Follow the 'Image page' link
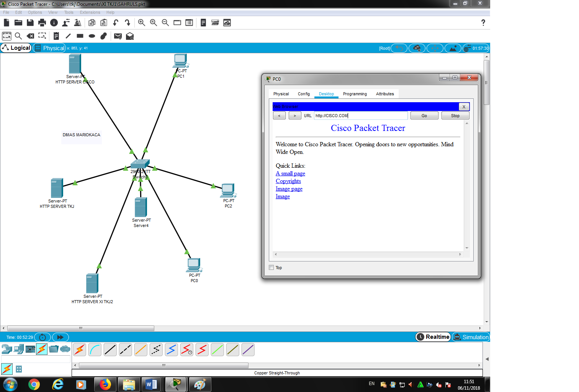 coord(289,189)
